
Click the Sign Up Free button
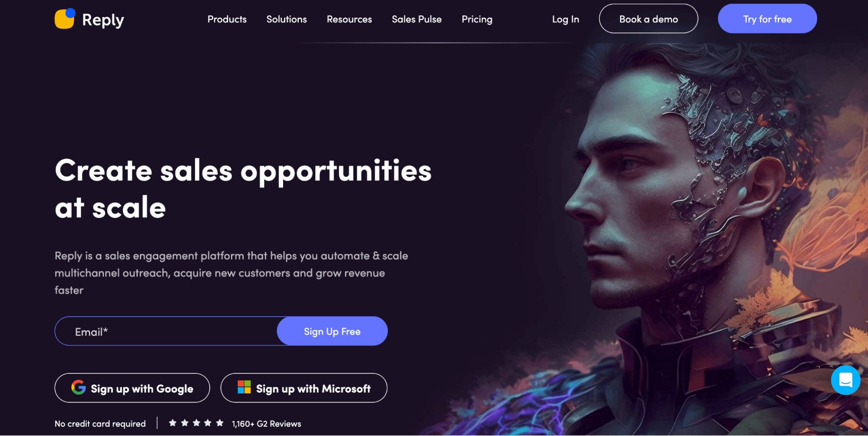pos(332,331)
